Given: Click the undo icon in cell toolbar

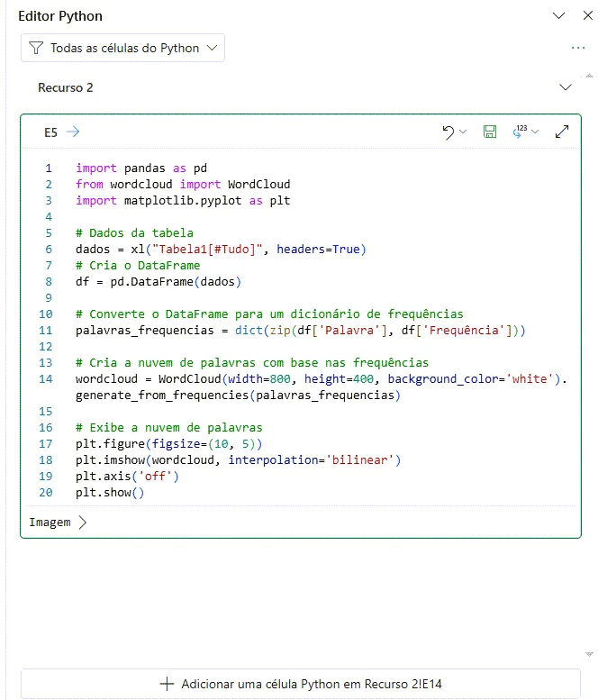Looking at the screenshot, I should [448, 132].
